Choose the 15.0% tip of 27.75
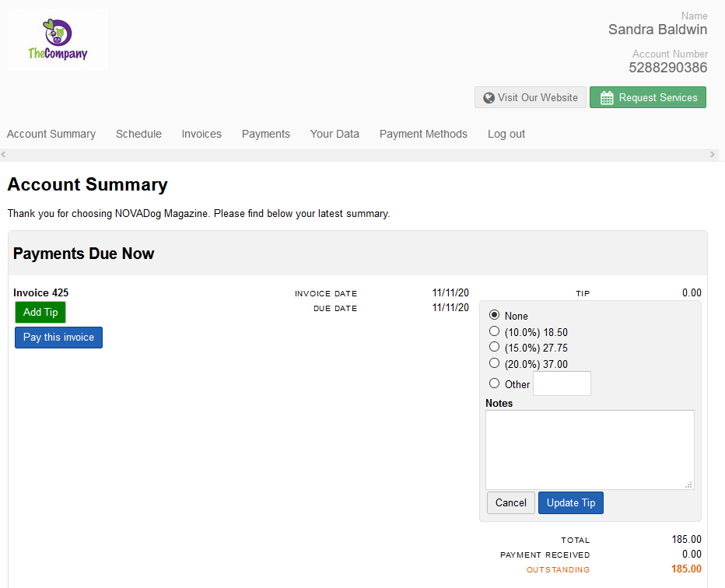The image size is (725, 588). tap(494, 347)
